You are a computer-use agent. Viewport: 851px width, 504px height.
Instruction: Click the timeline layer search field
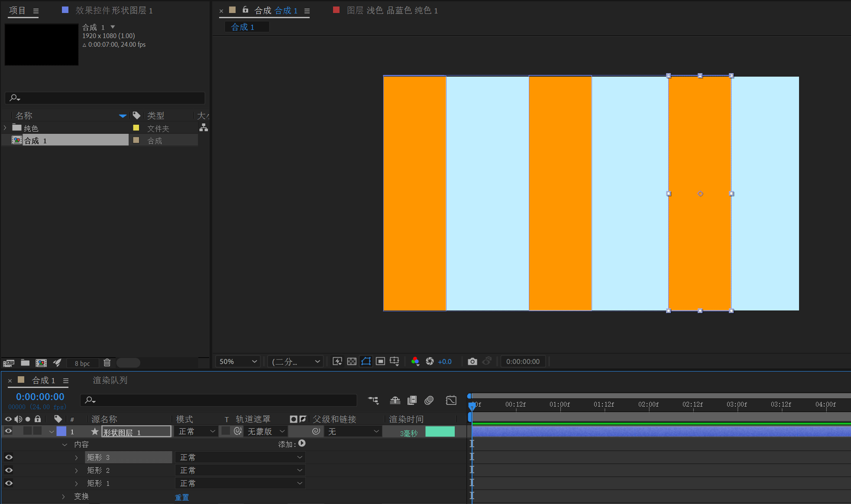(x=218, y=400)
